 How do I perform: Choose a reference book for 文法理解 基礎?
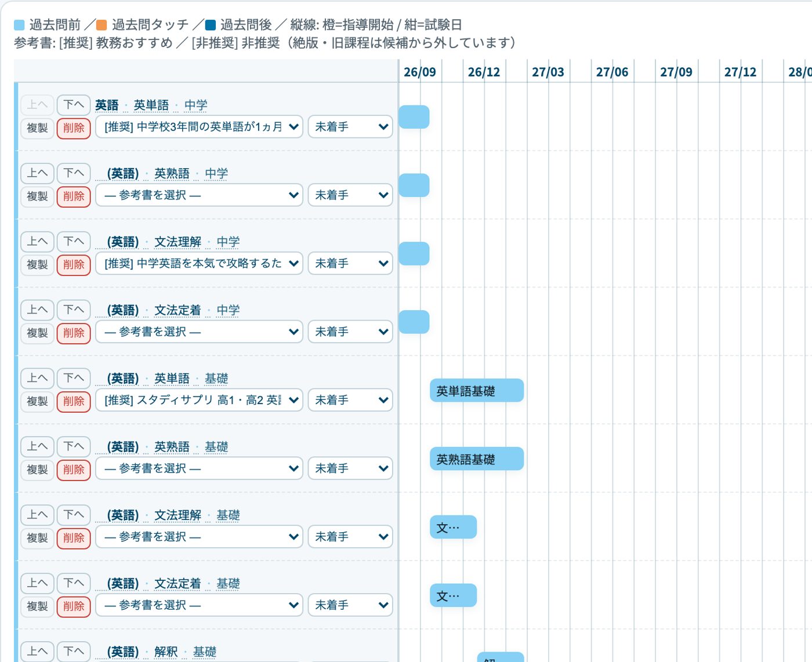(x=199, y=537)
